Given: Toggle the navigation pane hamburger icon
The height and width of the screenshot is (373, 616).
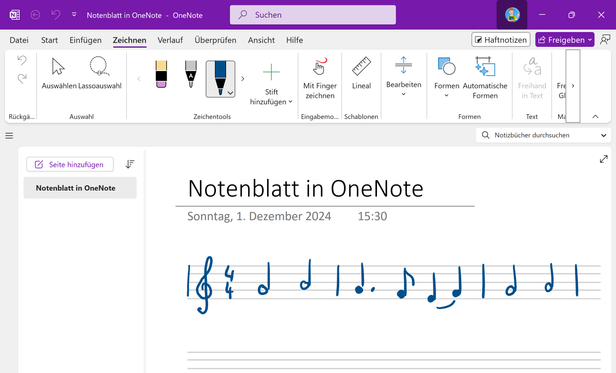Looking at the screenshot, I should [9, 136].
